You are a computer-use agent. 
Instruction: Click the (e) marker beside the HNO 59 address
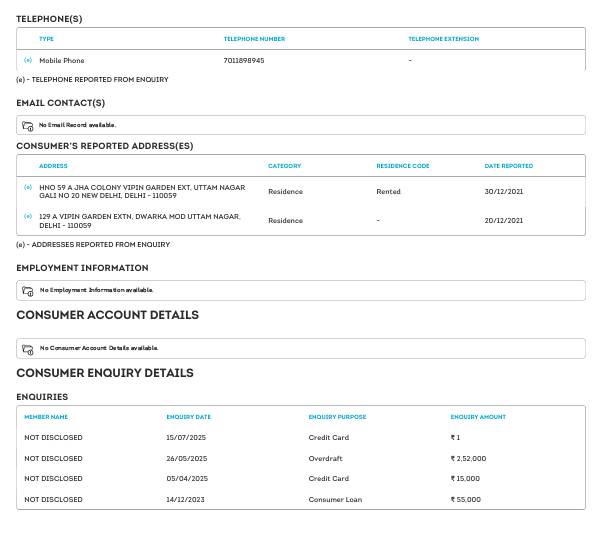click(28, 187)
